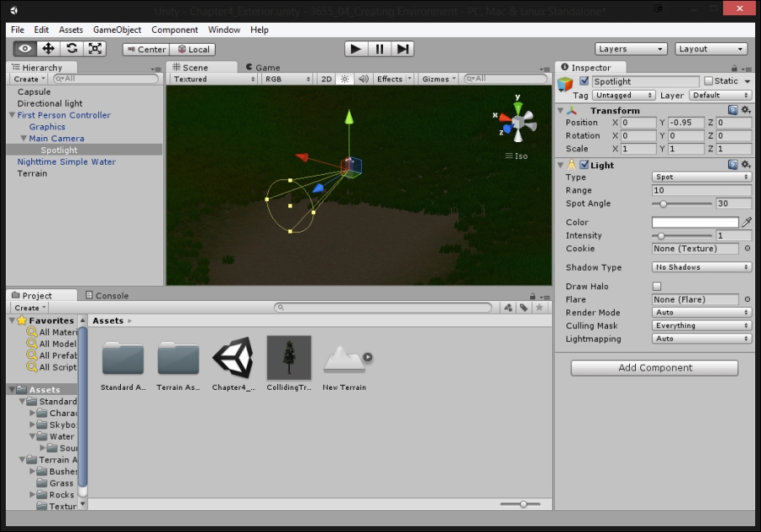Open Transform component help icon
The width and height of the screenshot is (761, 532).
pyautogui.click(x=733, y=110)
